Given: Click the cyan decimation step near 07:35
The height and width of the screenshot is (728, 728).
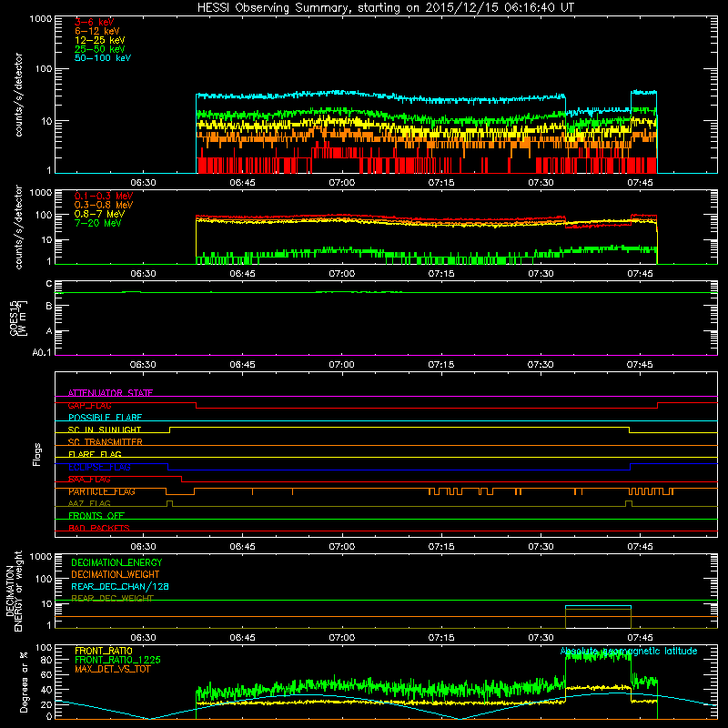Looking at the screenshot, I should (x=598, y=606).
